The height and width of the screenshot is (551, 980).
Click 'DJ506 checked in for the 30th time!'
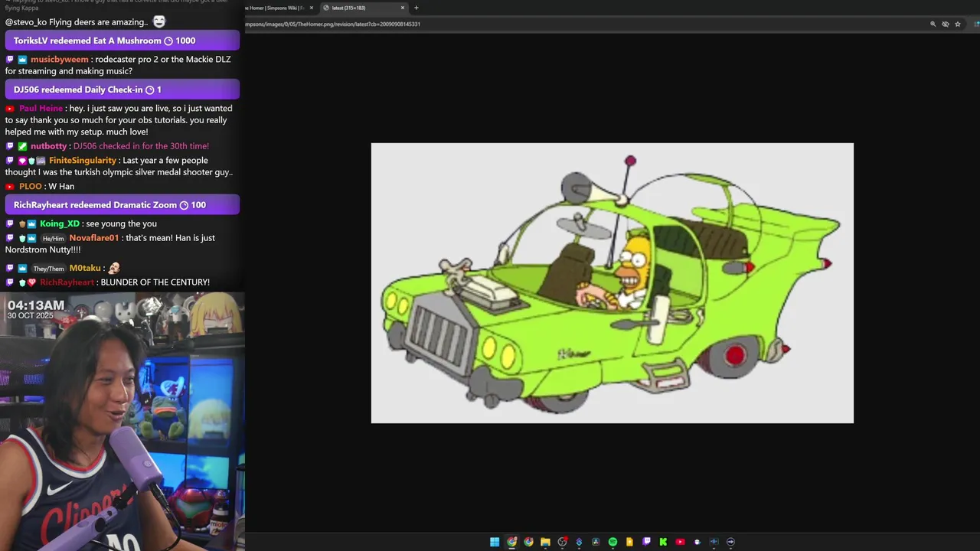(141, 145)
